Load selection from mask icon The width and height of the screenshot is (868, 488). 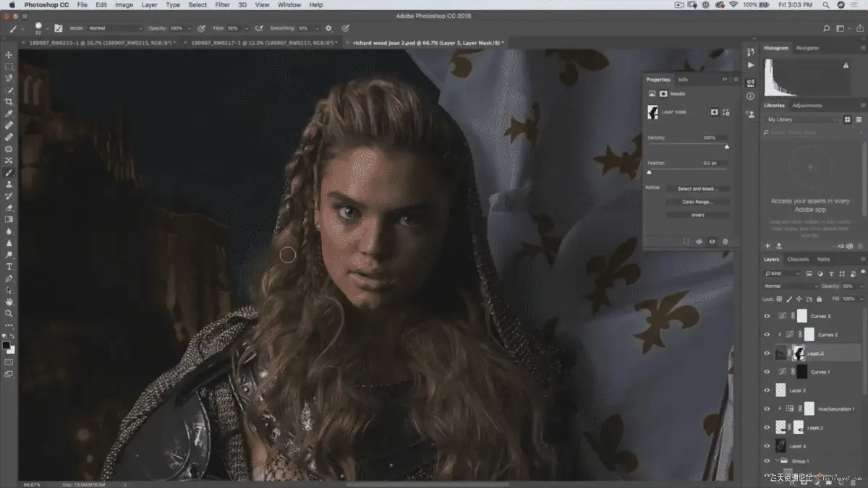click(686, 241)
